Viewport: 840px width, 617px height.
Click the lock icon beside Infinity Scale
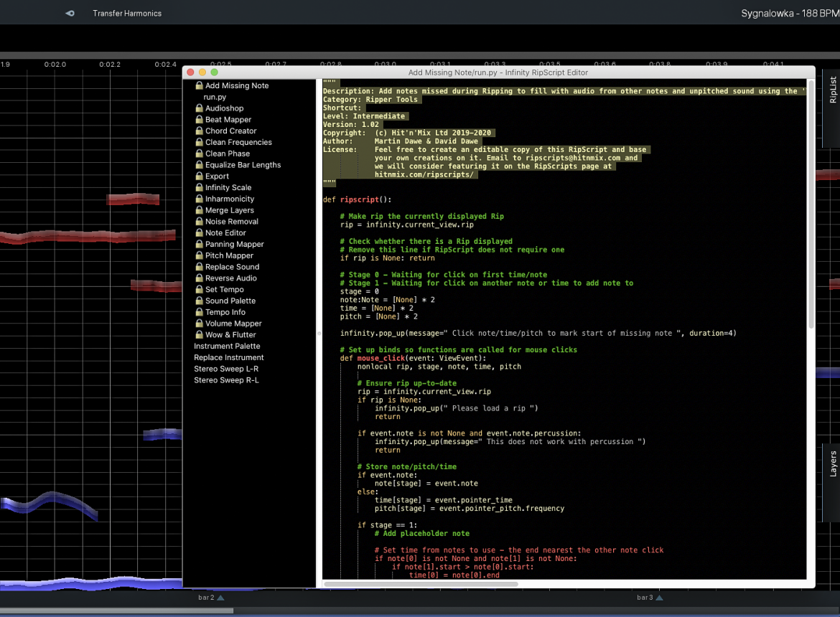199,187
